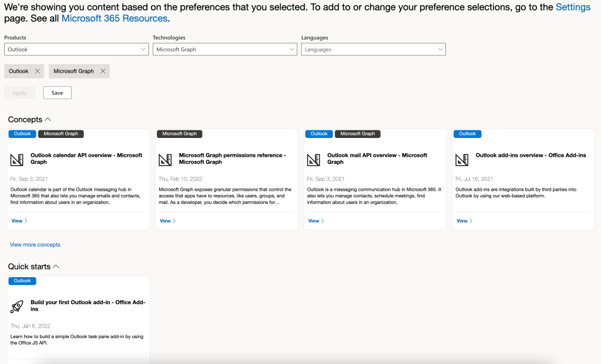Click the Outlook add-ins overview document icon
601x364 pixels.
[x=463, y=159]
